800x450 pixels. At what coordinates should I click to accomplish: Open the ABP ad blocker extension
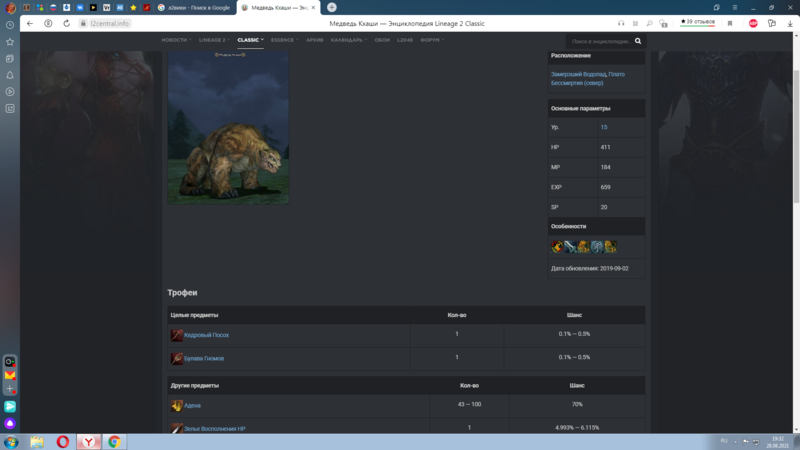coord(753,23)
